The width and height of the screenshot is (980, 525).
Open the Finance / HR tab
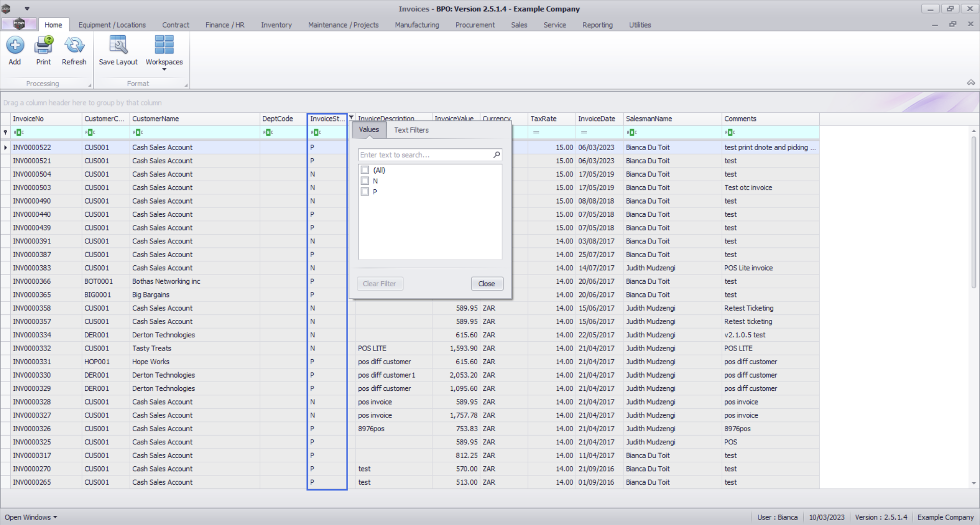pyautogui.click(x=225, y=24)
